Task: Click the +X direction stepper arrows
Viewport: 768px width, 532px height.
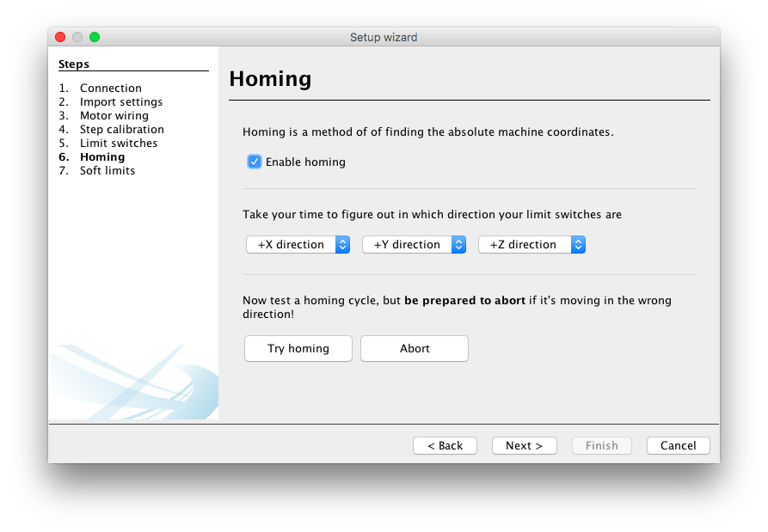Action: click(343, 244)
